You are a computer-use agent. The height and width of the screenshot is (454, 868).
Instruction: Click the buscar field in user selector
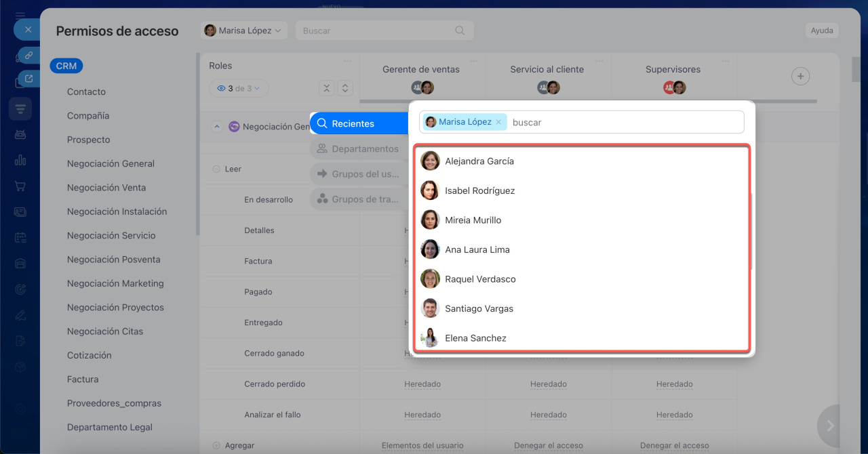tap(624, 122)
